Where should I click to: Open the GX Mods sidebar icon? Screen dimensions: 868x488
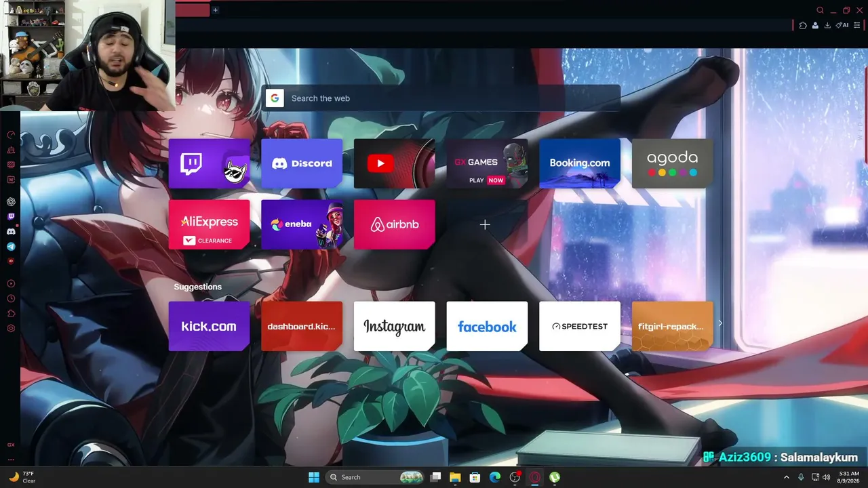11,165
